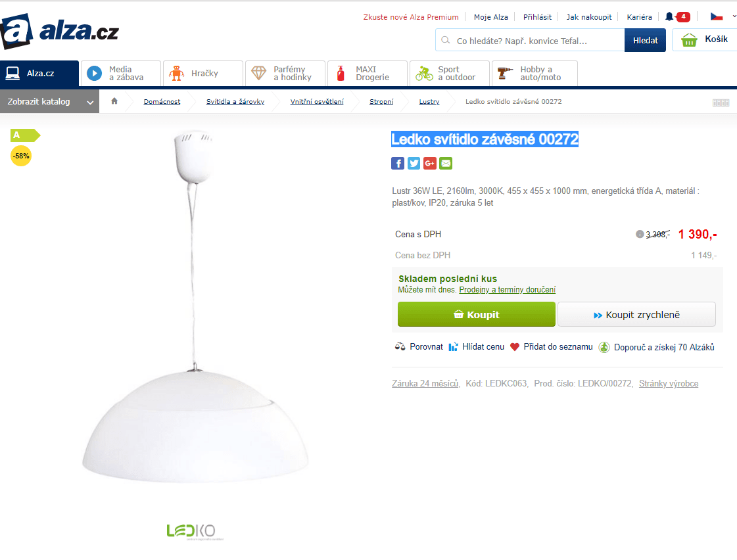737x560 pixels.
Task: Share product on Facebook icon
Action: coord(398,163)
